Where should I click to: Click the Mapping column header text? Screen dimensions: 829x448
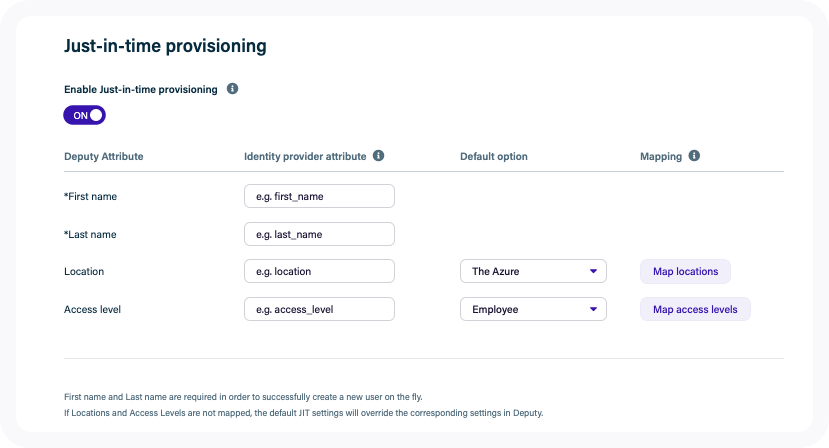tap(660, 157)
